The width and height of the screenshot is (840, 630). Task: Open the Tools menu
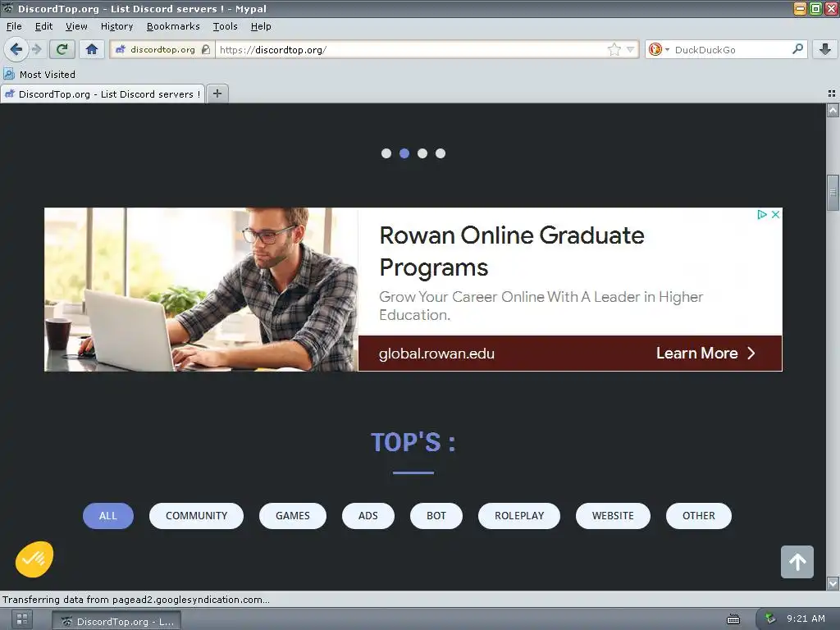pyautogui.click(x=225, y=26)
